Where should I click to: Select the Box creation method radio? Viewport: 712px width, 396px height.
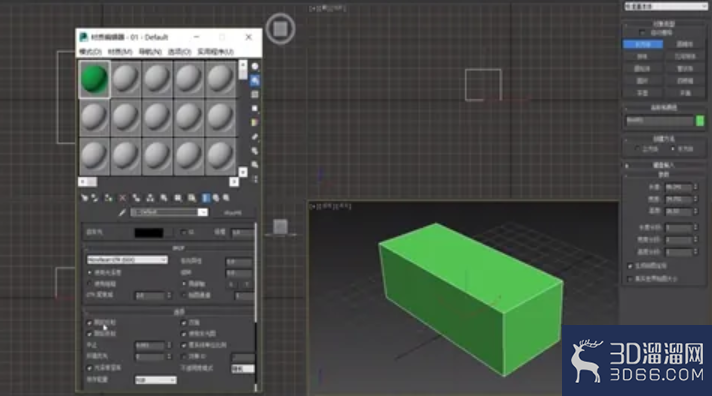[672, 148]
